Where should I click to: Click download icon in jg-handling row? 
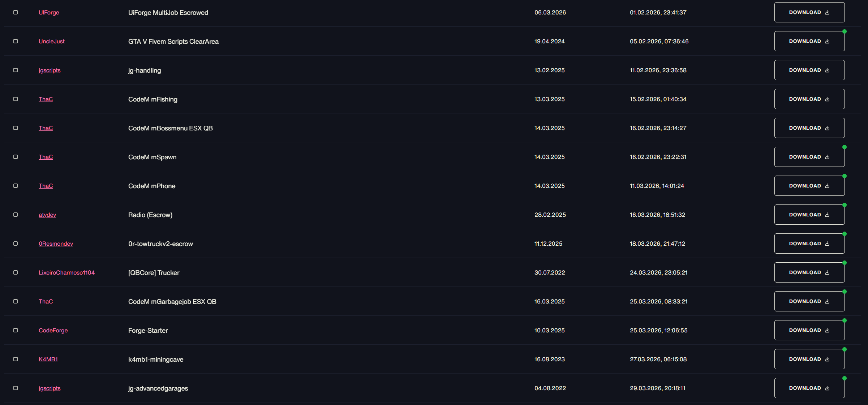pos(827,70)
